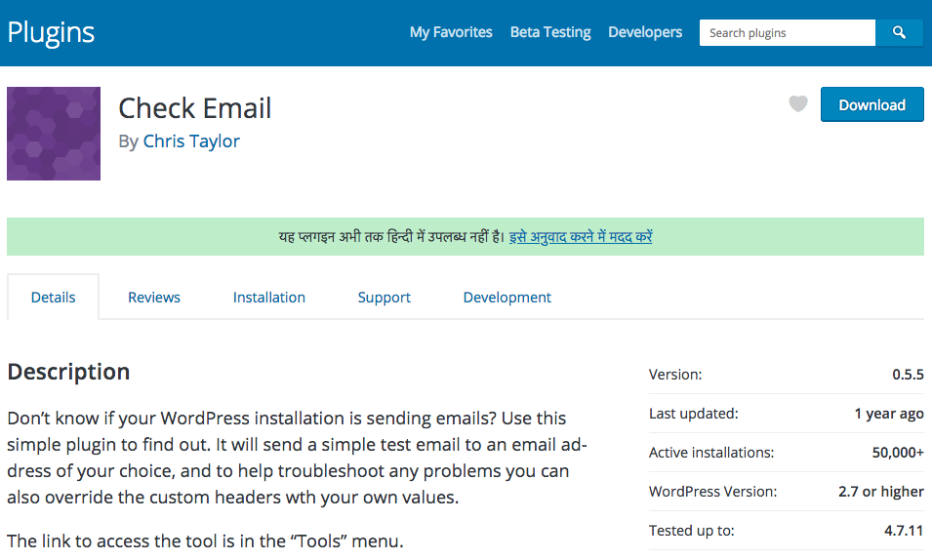Open the Installation tab
The image size is (932, 560).
[x=269, y=298]
